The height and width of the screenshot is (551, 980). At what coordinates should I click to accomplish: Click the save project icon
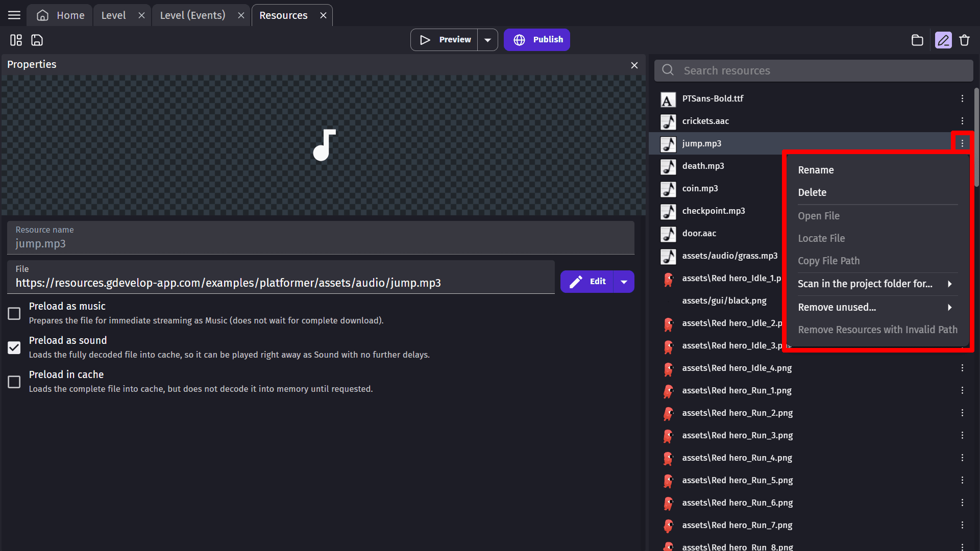tap(37, 40)
